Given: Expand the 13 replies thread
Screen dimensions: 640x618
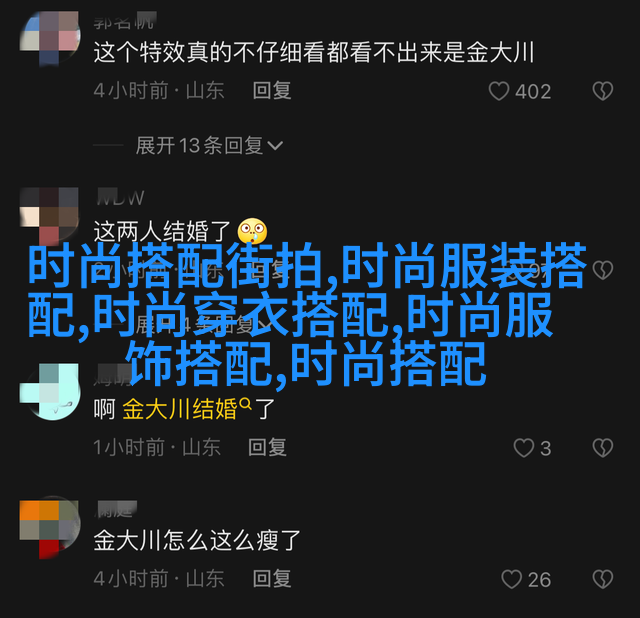Looking at the screenshot, I should coord(209,145).
